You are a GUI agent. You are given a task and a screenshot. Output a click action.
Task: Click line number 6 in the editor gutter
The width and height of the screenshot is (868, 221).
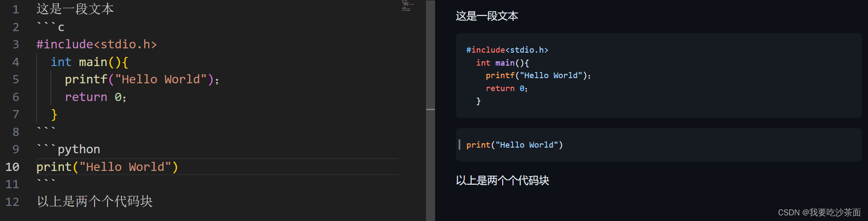point(16,97)
